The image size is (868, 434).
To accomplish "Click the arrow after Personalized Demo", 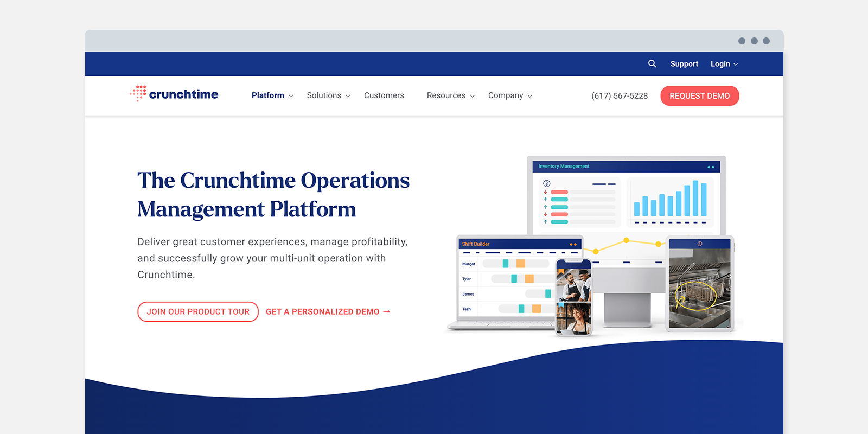I will 387,312.
